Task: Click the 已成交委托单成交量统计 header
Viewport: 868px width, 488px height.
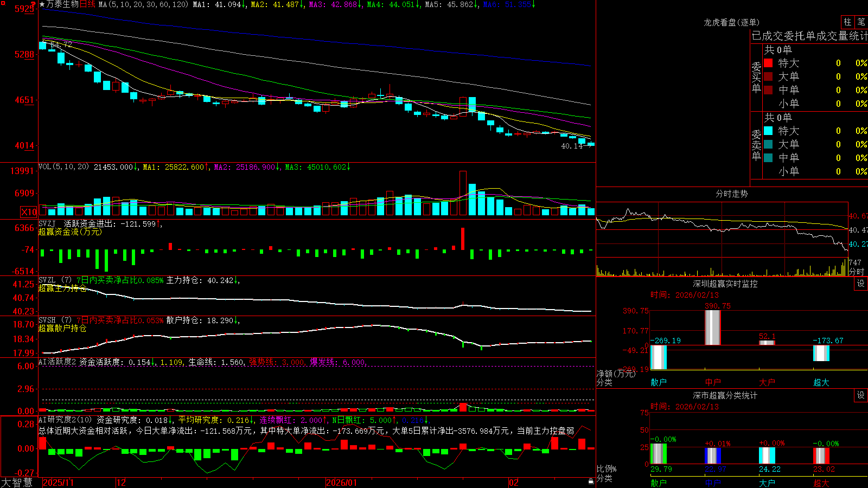Action: (x=809, y=36)
